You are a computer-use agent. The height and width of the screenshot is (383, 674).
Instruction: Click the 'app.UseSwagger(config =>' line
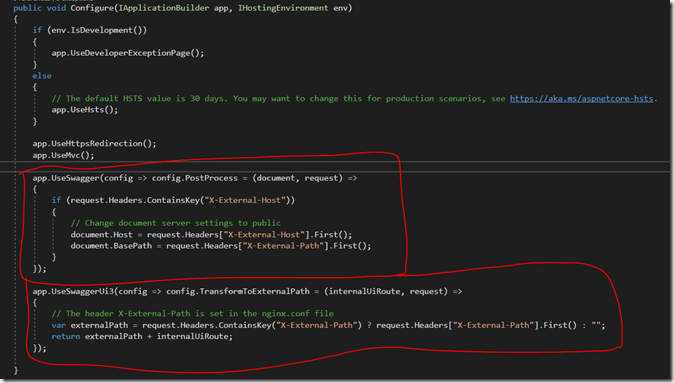click(x=195, y=178)
